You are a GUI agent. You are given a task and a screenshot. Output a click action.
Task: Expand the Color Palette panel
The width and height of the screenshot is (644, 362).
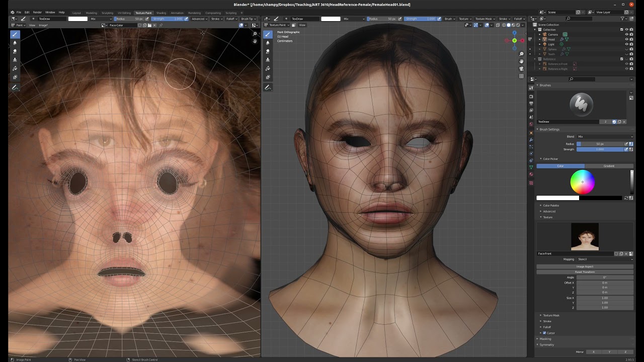pos(551,205)
